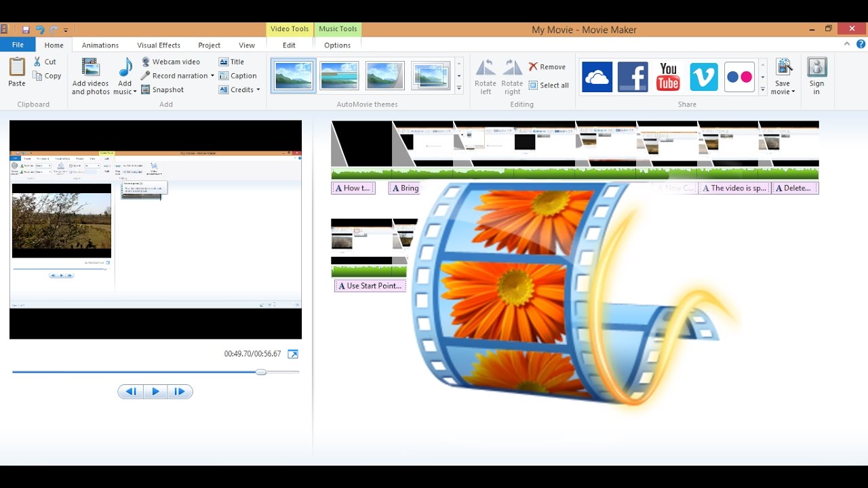Start Webcam video capture
Viewport: 868px width, 488px height.
pos(170,62)
